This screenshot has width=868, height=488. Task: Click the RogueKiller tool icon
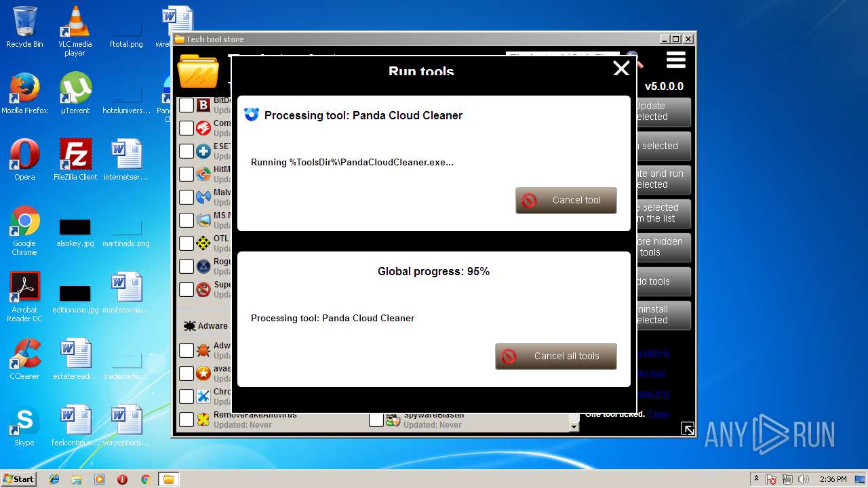pos(203,266)
